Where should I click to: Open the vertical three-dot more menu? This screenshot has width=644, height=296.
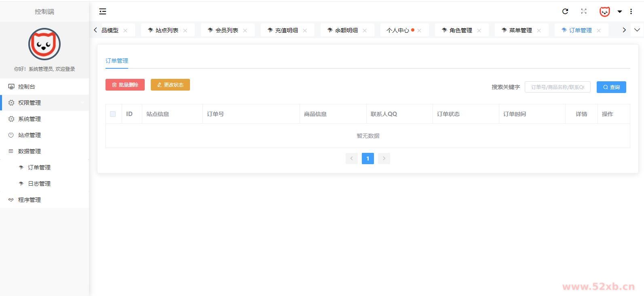[631, 12]
